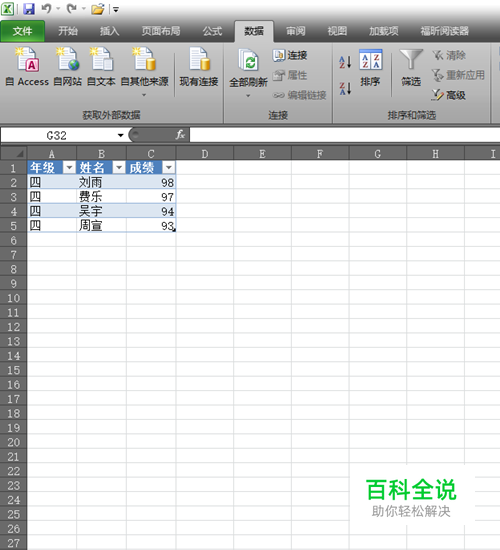Viewport: 500px width, 550px height.
Task: Open 成绩 column filter dropdown
Action: point(169,168)
